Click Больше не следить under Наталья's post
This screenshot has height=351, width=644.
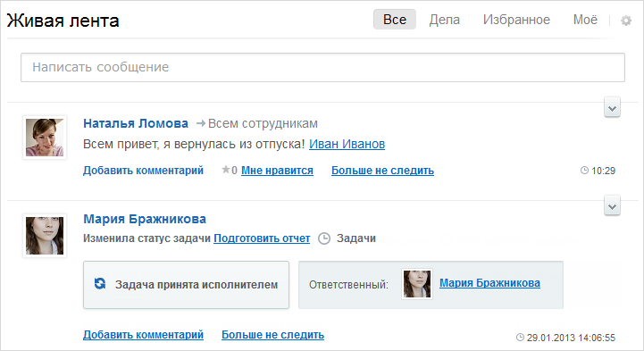point(383,171)
